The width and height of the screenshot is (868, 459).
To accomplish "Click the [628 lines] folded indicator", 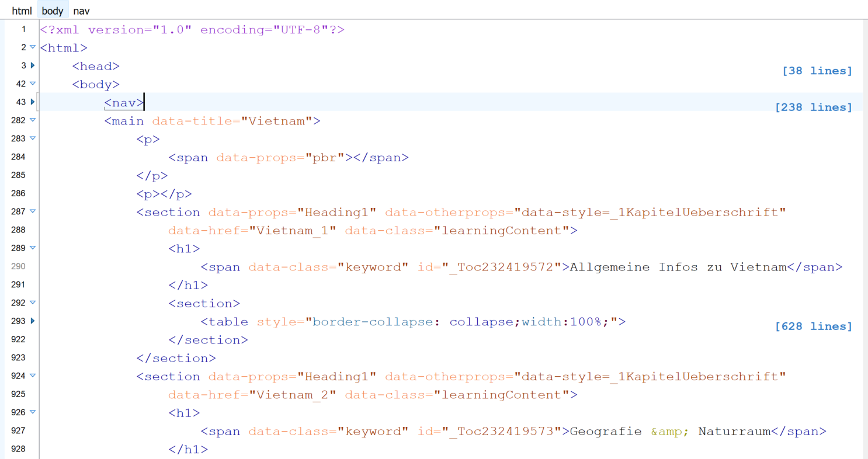I will tap(814, 326).
